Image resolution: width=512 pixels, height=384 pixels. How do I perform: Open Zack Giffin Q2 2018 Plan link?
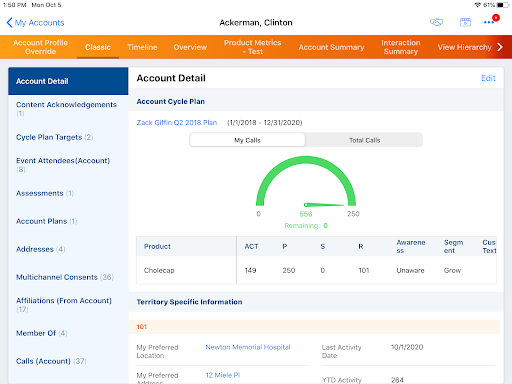pyautogui.click(x=177, y=122)
